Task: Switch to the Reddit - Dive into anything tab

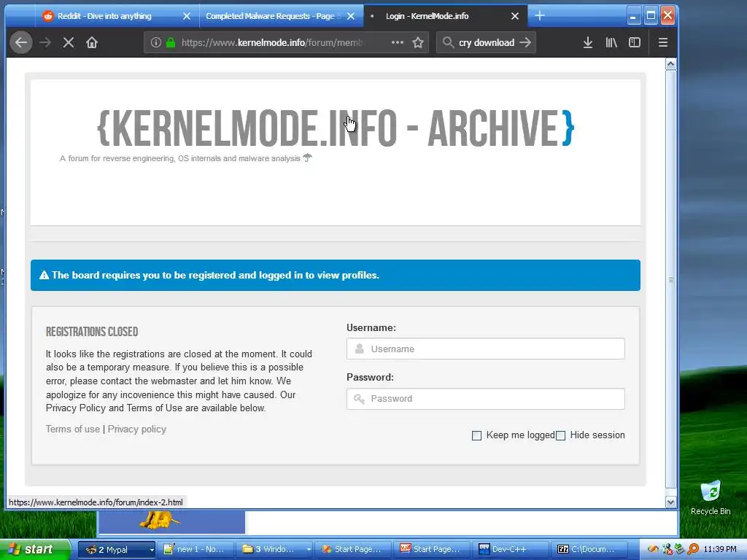Action: pos(105,16)
